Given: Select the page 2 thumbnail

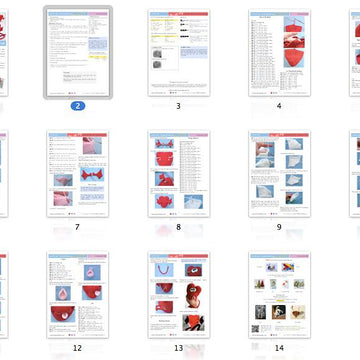Looking at the screenshot, I should pyautogui.click(x=78, y=53).
